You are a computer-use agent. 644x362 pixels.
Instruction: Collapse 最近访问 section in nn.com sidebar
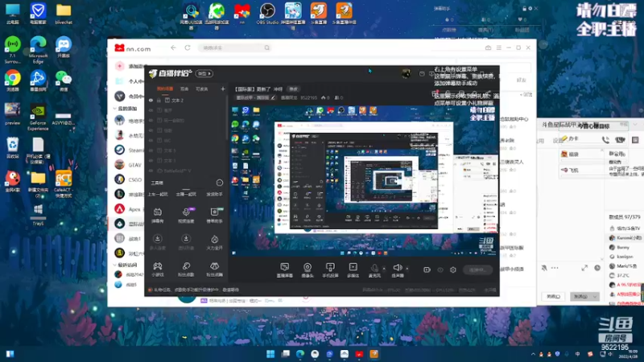tap(114, 265)
